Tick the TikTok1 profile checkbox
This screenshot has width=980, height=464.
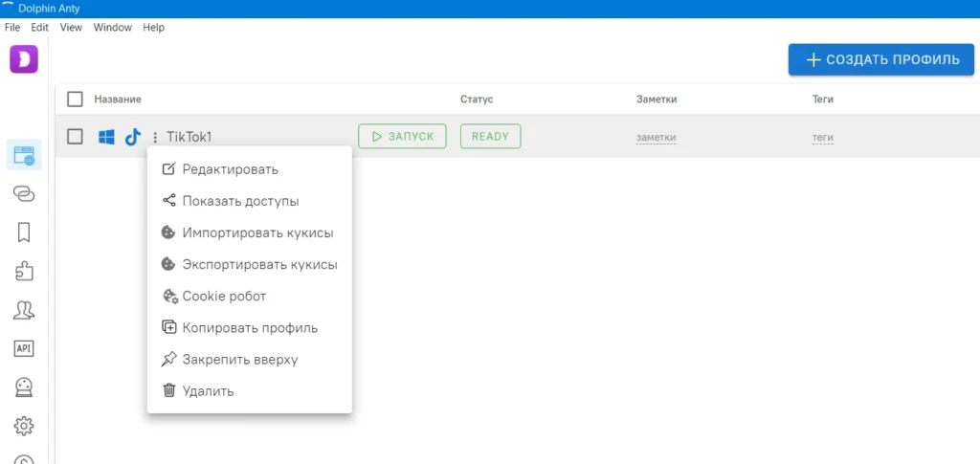75,137
